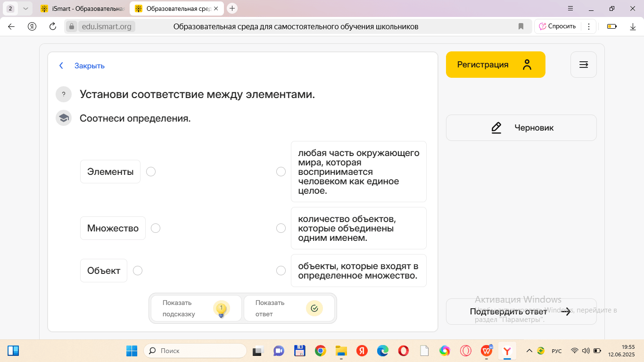Open a new browser tab with plus
The image size is (644, 362).
click(x=232, y=8)
